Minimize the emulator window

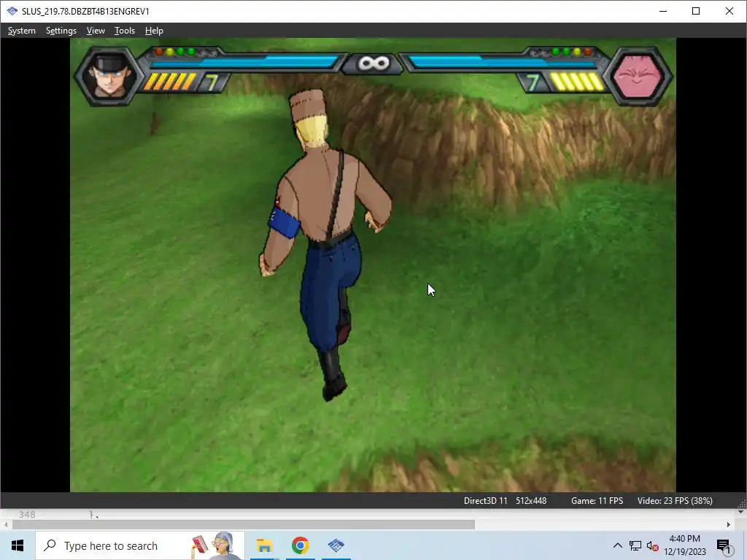click(662, 11)
